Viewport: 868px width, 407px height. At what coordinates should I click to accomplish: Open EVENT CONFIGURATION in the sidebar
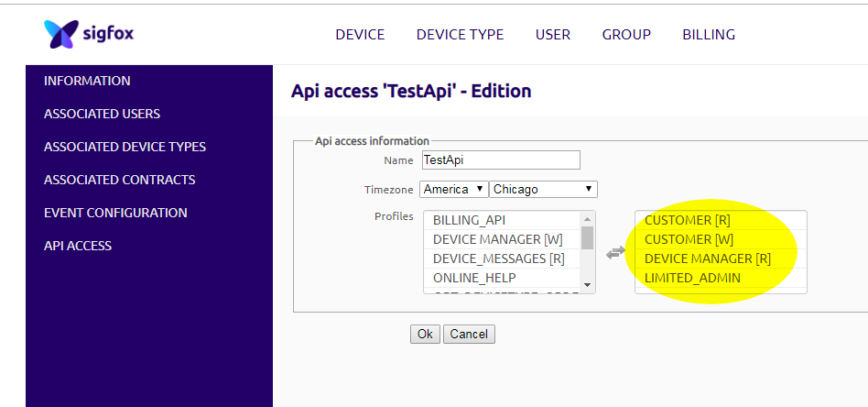click(115, 213)
